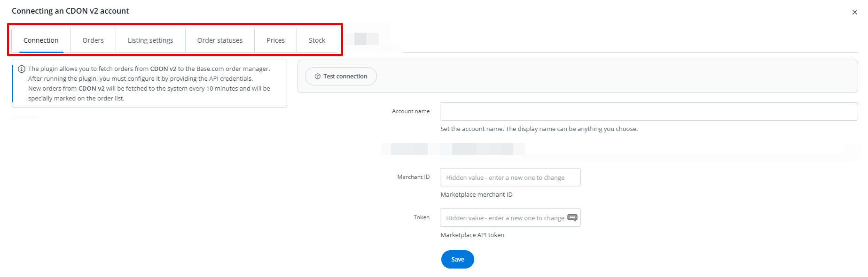The width and height of the screenshot is (868, 277).
Task: Click the question mark icon beside Test connection
Action: click(318, 77)
